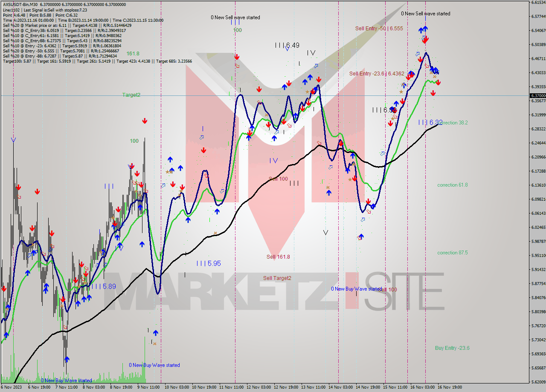Select the 'I I I 5.89' wave label

104,287
